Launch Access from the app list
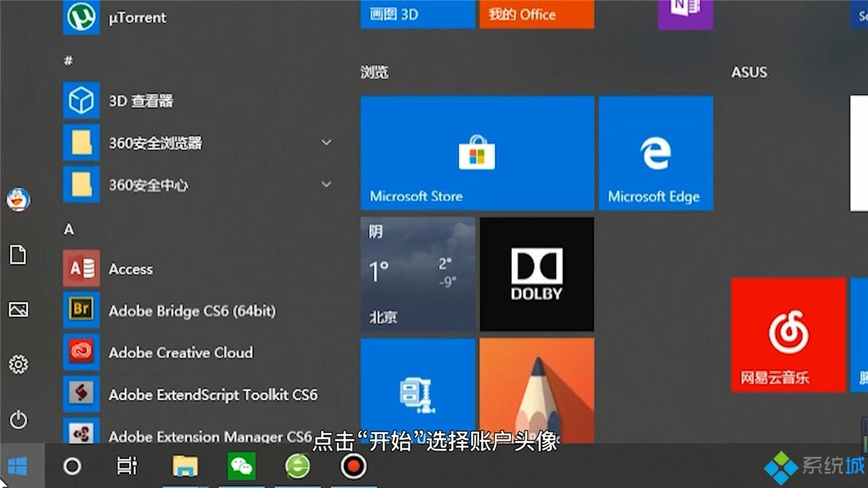This screenshot has width=868, height=488. 197,269
